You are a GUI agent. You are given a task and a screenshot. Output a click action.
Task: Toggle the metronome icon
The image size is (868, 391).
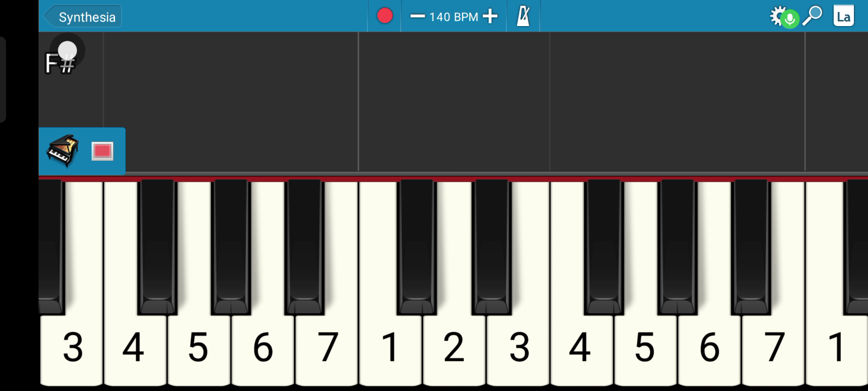pos(523,16)
